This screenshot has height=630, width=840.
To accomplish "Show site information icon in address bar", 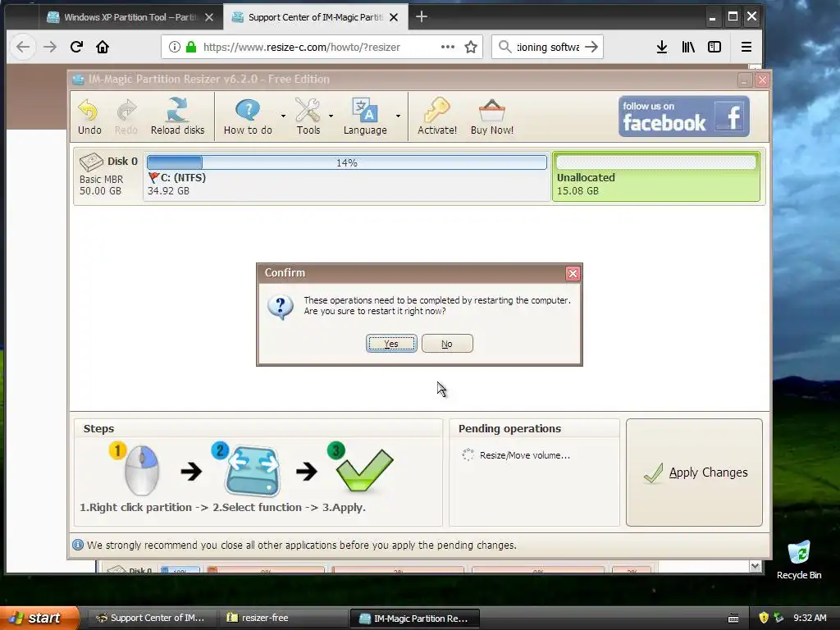I will [x=174, y=47].
